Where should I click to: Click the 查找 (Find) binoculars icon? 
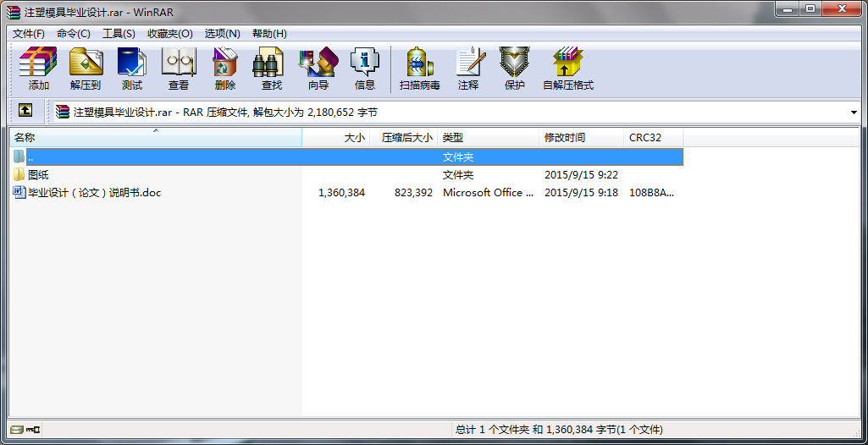point(268,62)
